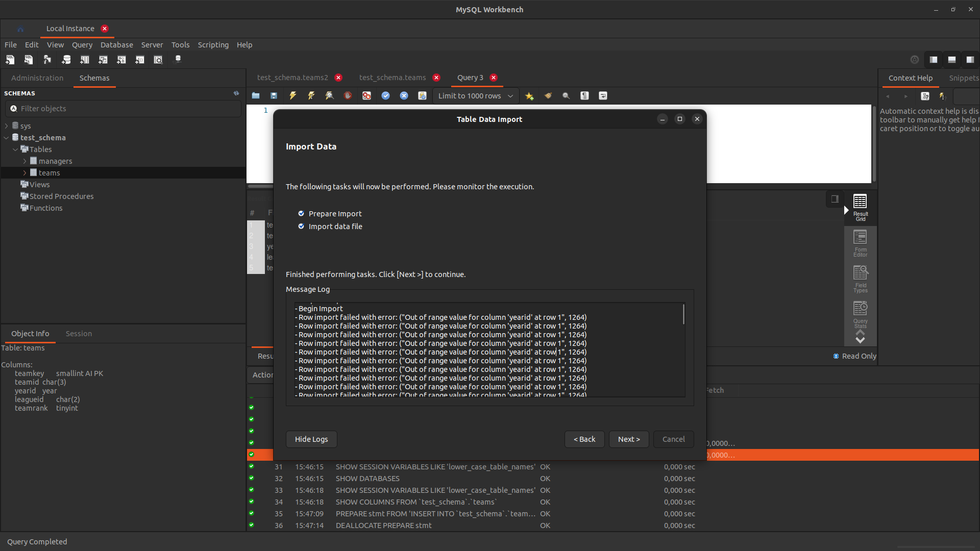Click the Stop execution red hand icon

click(x=348, y=96)
